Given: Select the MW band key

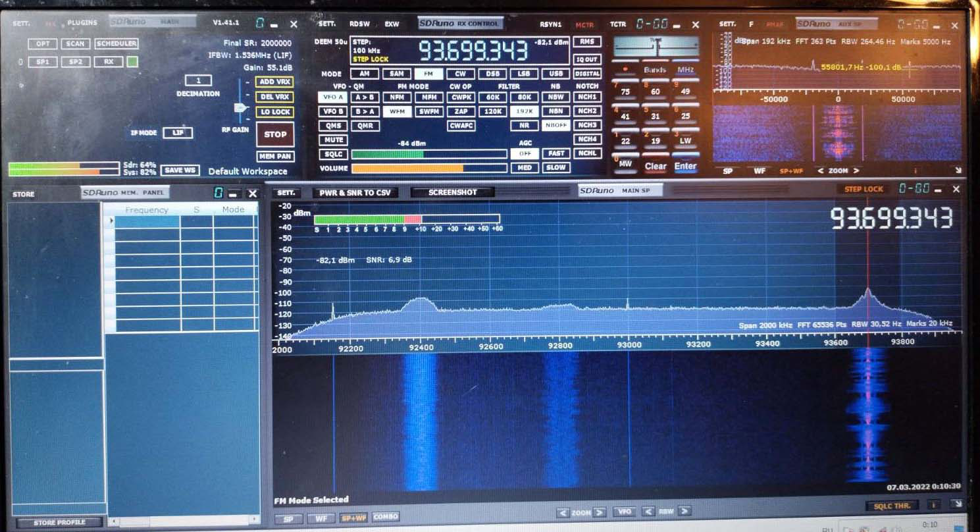Looking at the screenshot, I should click(625, 163).
